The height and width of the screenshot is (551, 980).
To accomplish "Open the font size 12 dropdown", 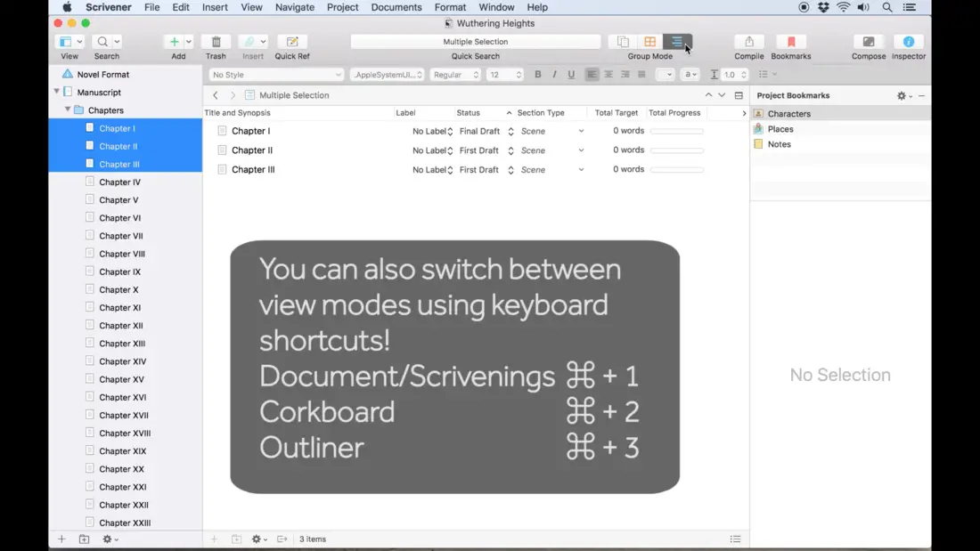I will (x=505, y=75).
